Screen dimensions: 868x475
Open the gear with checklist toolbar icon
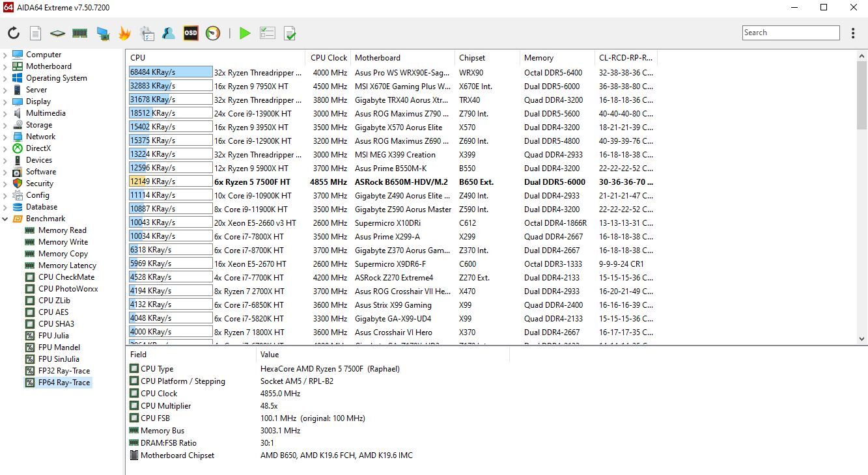pos(147,33)
